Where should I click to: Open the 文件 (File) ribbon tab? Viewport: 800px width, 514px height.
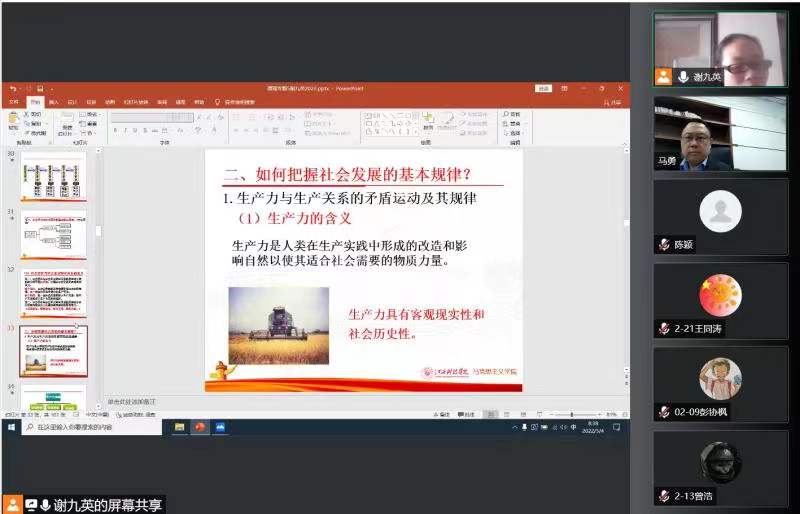[14, 102]
